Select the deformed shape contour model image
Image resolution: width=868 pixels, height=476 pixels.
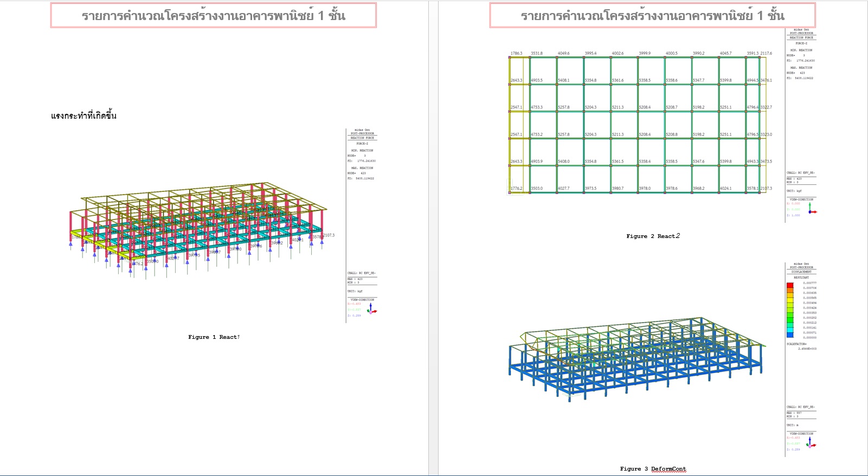point(637,358)
